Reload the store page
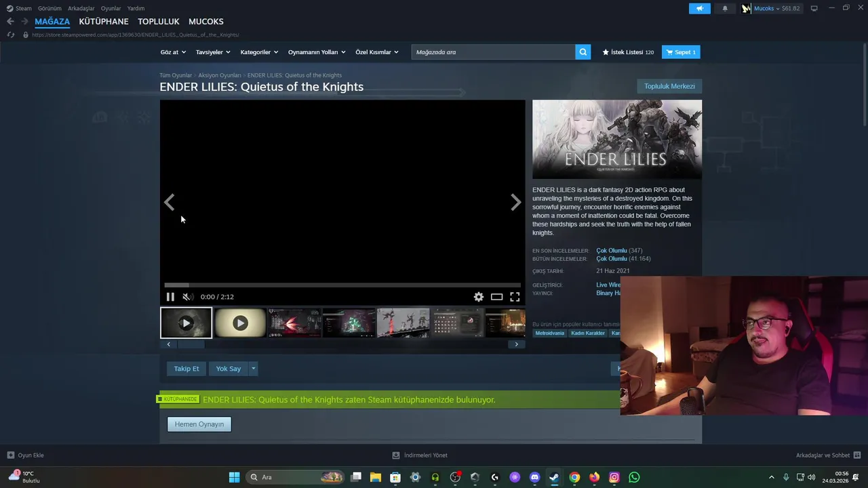 (10, 35)
